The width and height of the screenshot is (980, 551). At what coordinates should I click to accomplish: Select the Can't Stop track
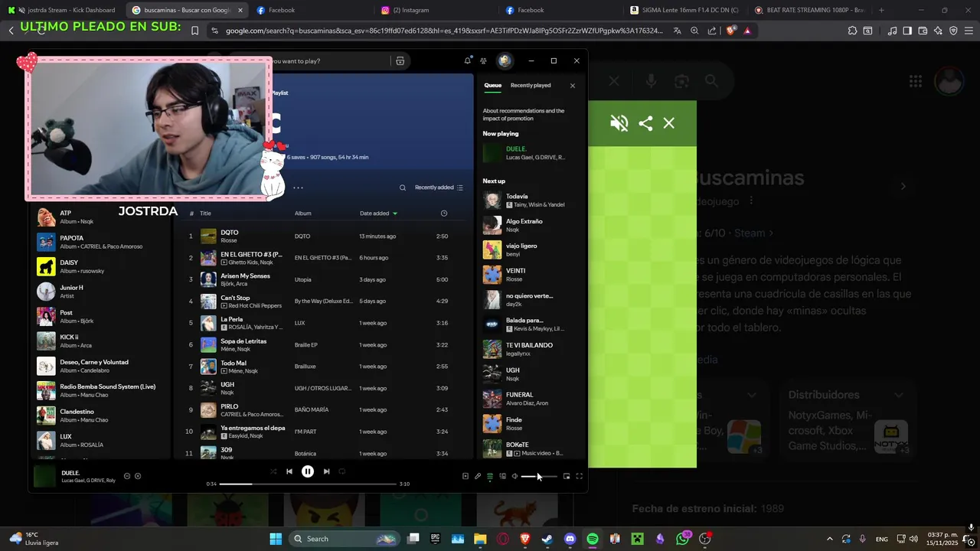pos(320,301)
